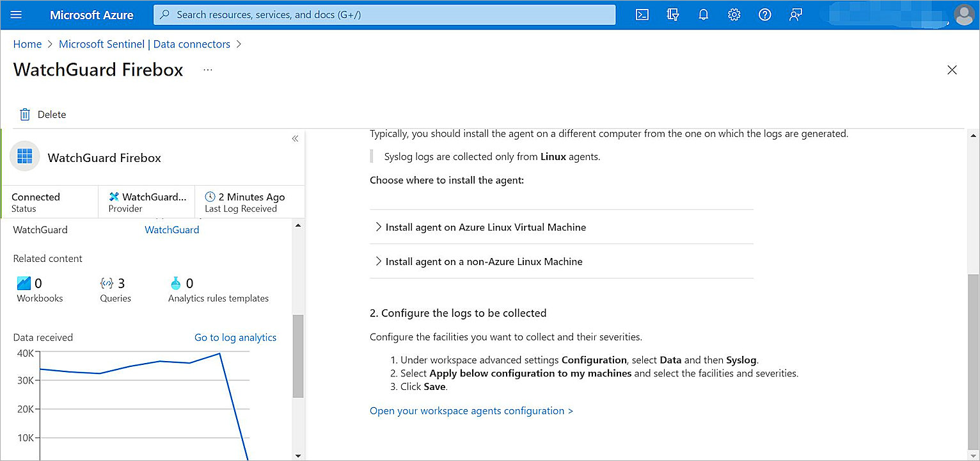Click the Feedback icon in header
Viewport: 980px width, 461px height.
(796, 15)
